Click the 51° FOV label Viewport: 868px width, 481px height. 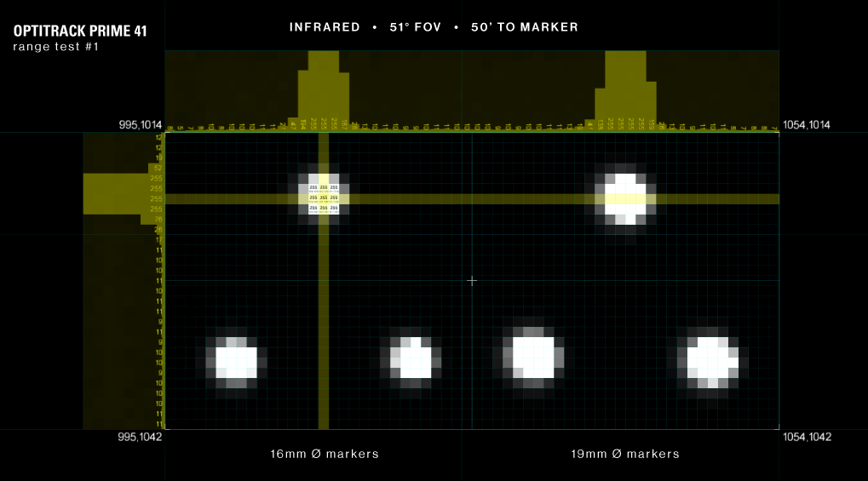point(416,27)
